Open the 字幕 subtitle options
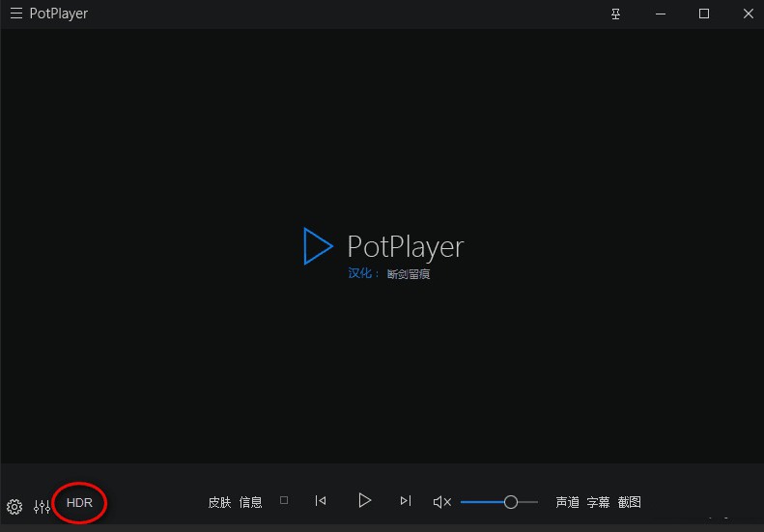 pos(598,502)
